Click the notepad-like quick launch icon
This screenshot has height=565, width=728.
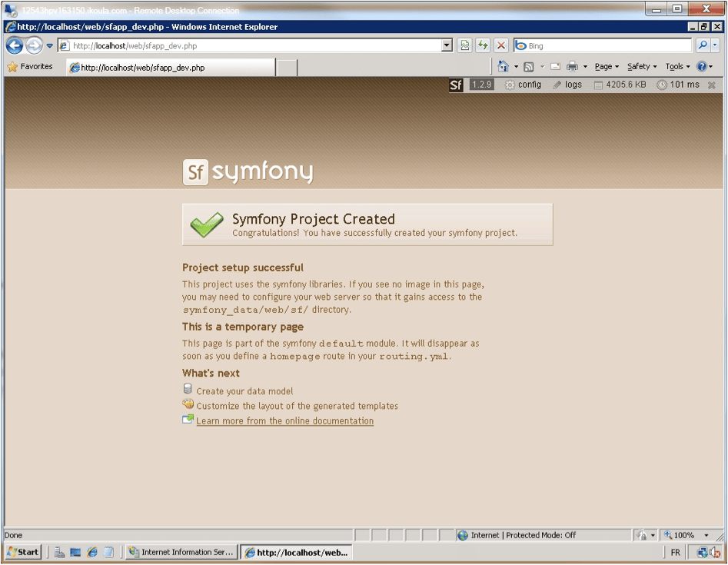(x=108, y=553)
